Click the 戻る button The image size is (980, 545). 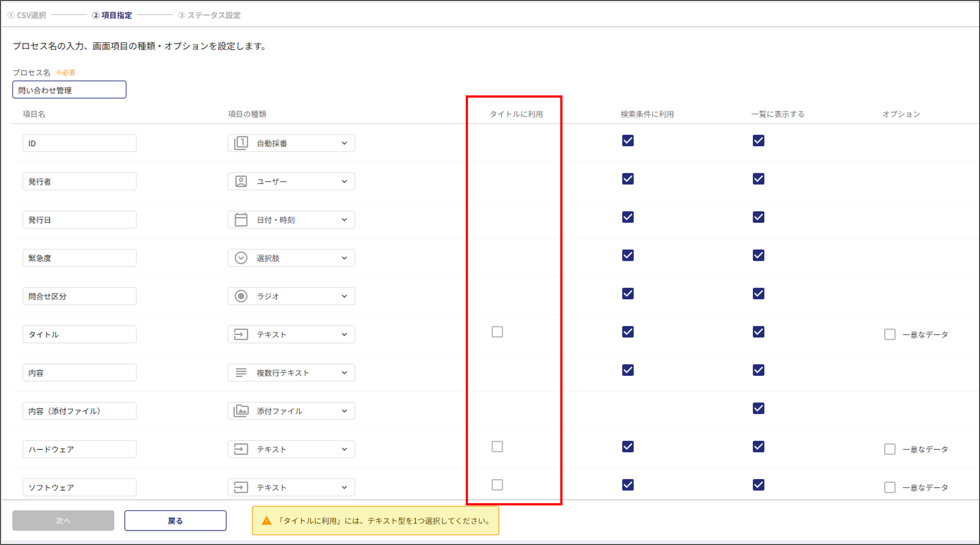pyautogui.click(x=175, y=521)
